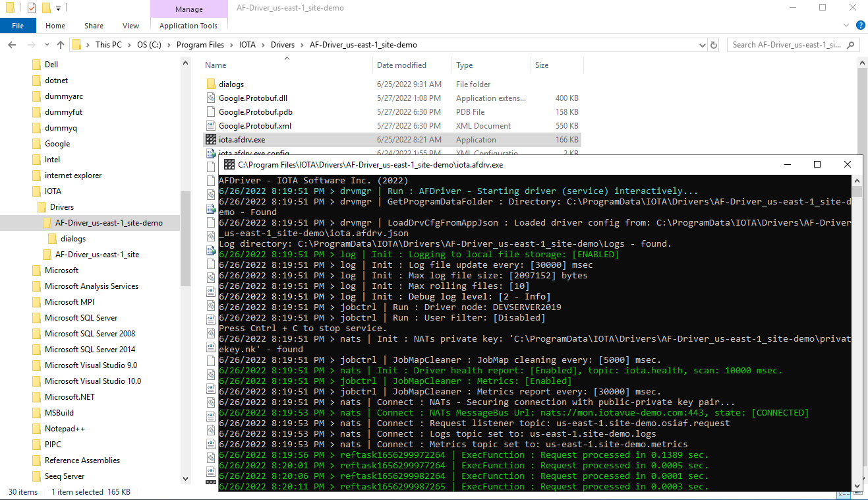Open Microsoft SQL Server 2014 folder in tree
Image resolution: width=868 pixels, height=500 pixels.
click(90, 350)
